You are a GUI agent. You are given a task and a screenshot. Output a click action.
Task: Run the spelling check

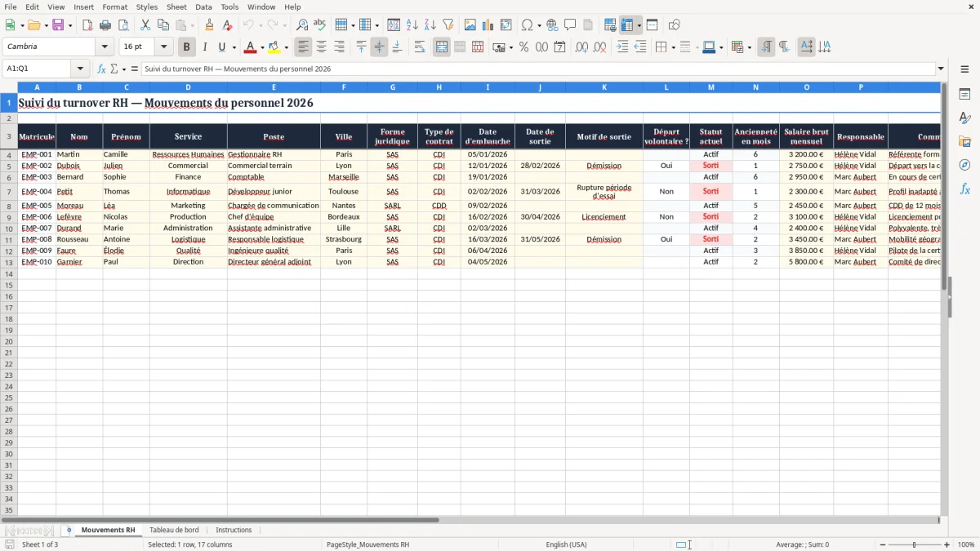coord(319,25)
